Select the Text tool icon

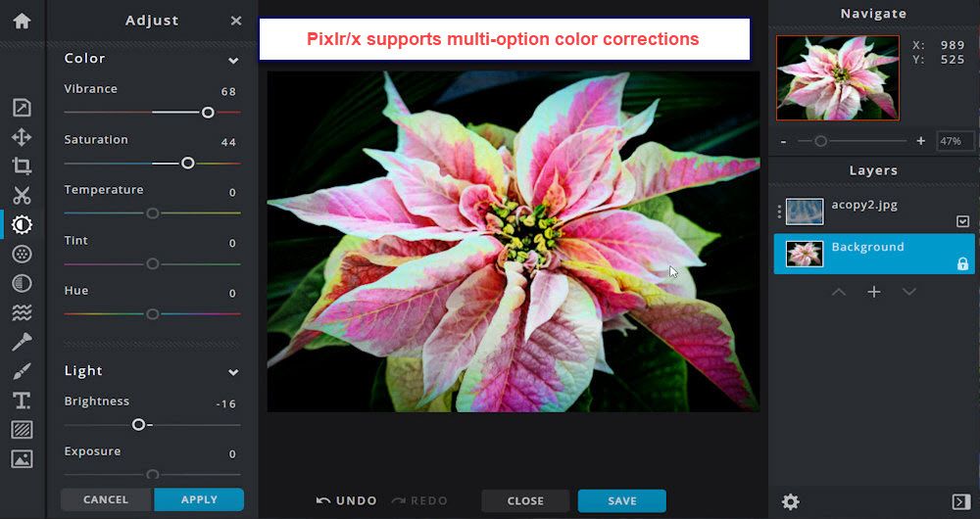click(x=22, y=401)
